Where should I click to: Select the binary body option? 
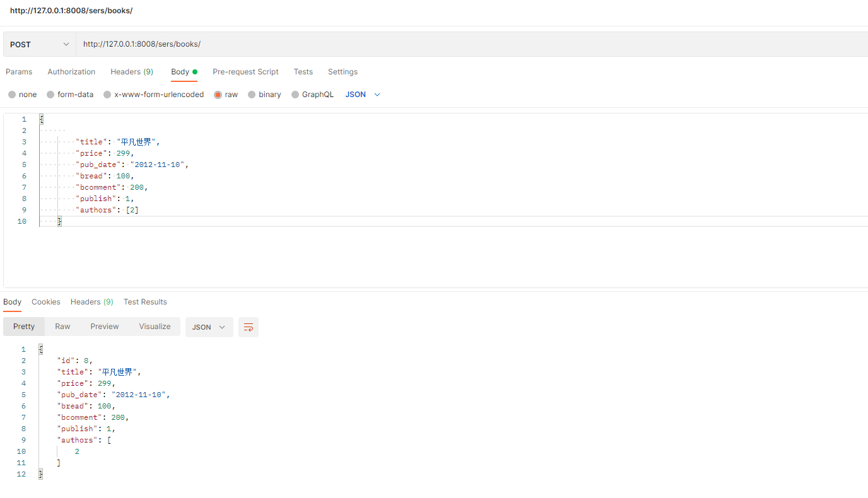pyautogui.click(x=252, y=95)
